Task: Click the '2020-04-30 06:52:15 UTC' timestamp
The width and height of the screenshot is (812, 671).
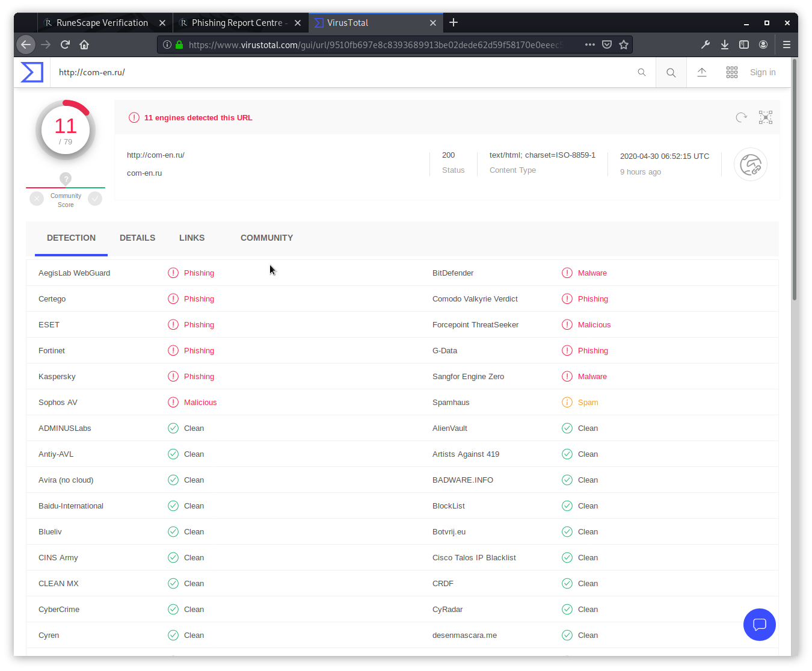Action: (x=665, y=156)
